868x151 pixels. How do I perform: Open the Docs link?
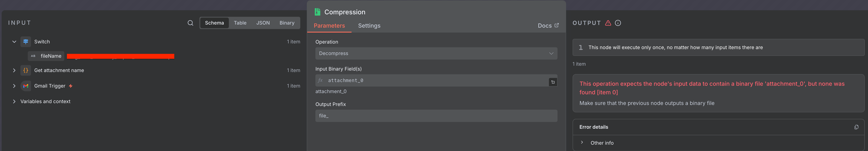548,26
